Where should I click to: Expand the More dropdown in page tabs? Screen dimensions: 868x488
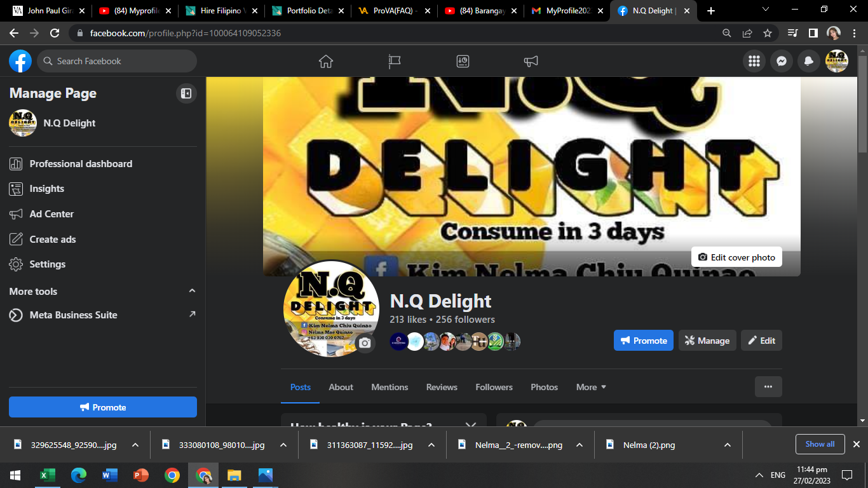point(591,387)
